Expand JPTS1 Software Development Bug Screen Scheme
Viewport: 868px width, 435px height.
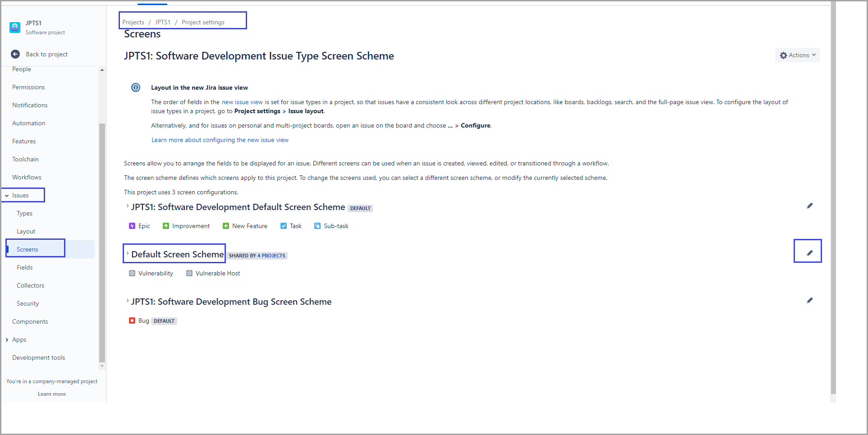(x=128, y=301)
